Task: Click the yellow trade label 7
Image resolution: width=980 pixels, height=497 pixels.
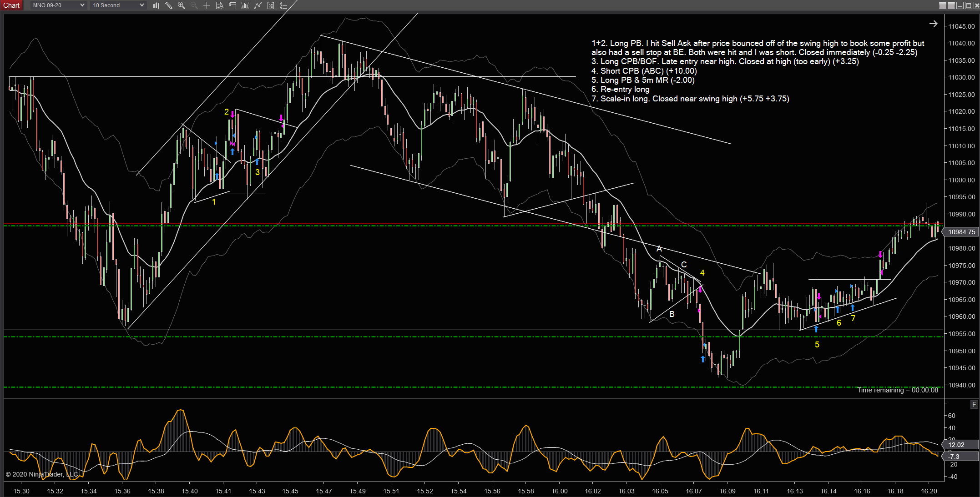Action: (853, 318)
